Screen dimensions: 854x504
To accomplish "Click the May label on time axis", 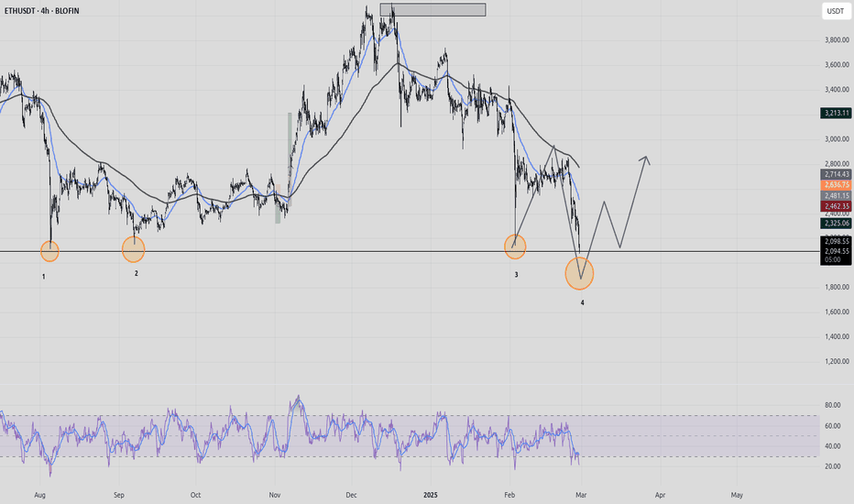I will tap(737, 495).
